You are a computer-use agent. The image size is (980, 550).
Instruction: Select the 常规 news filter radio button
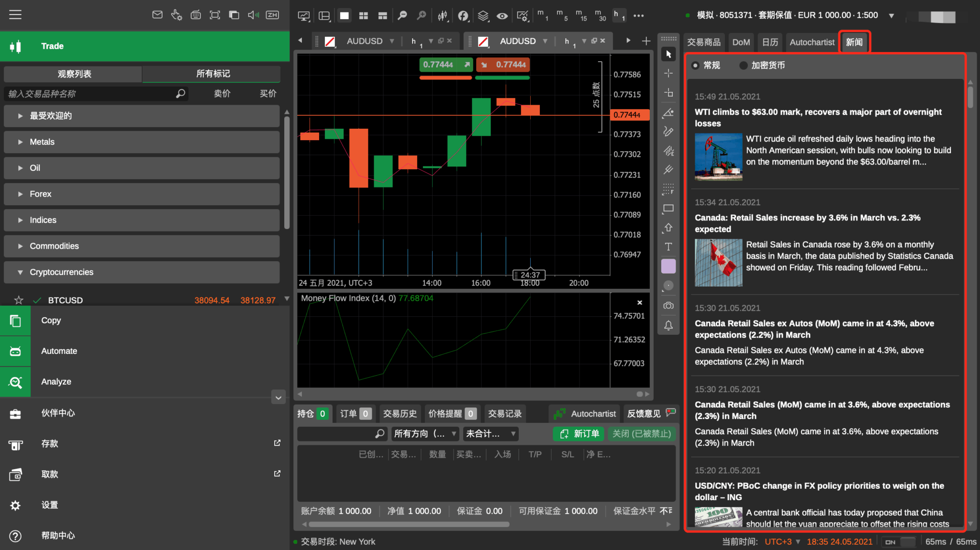point(695,65)
